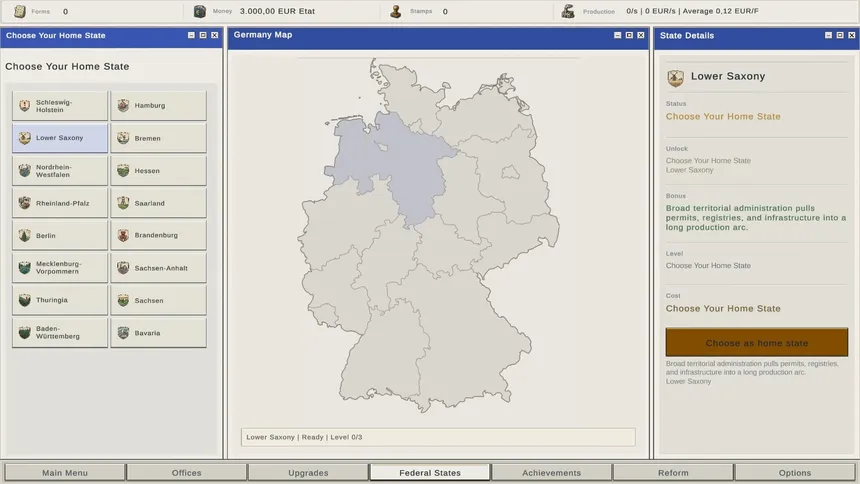The width and height of the screenshot is (860, 484).
Task: Click the Lower Saxony crest in state list
Action: tap(25, 138)
